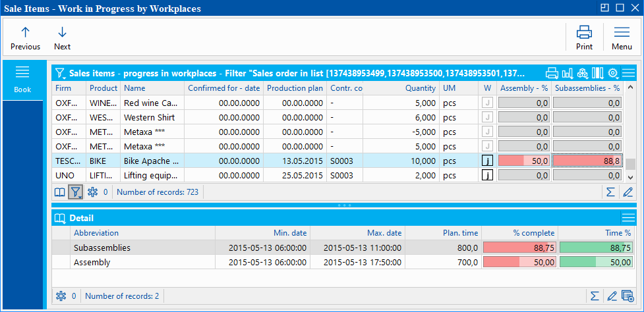This screenshot has width=644, height=312.
Task: Click the Plan. time column header in Detail
Action: click(443, 233)
